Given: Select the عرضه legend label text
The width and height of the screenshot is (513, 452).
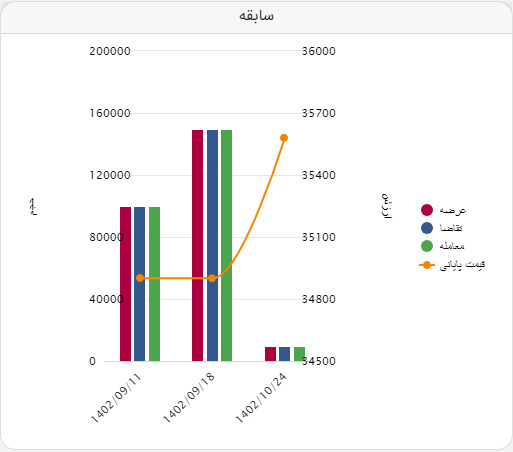Looking at the screenshot, I should (453, 210).
